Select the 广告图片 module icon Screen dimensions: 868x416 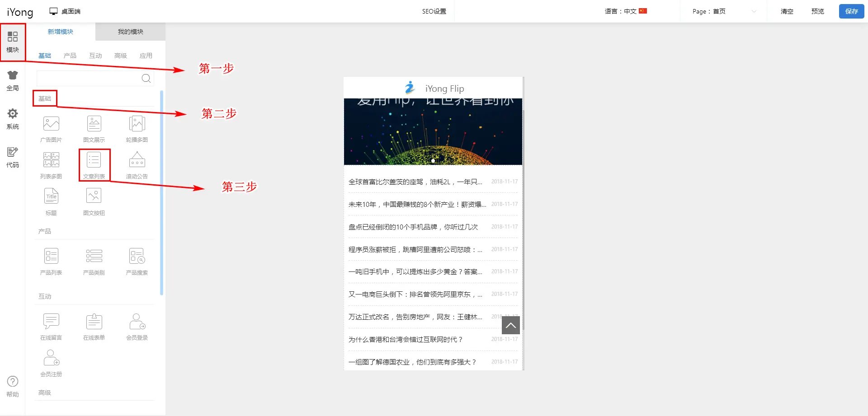pyautogui.click(x=51, y=128)
